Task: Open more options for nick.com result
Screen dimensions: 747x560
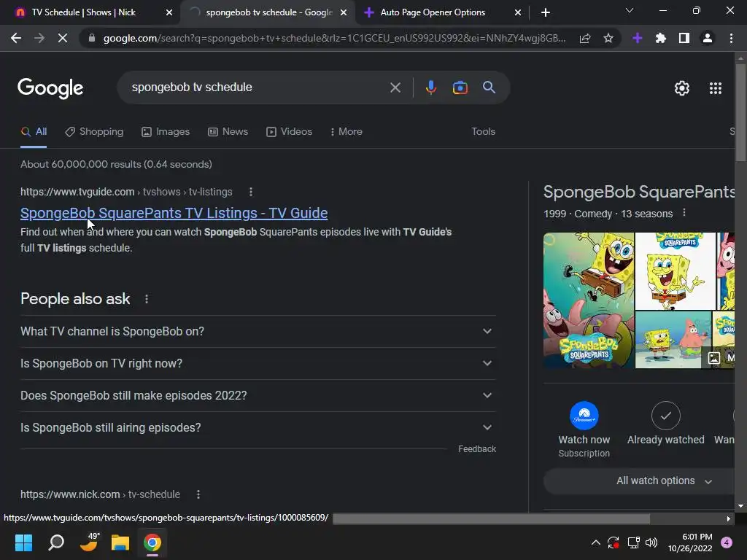Action: 198,495
